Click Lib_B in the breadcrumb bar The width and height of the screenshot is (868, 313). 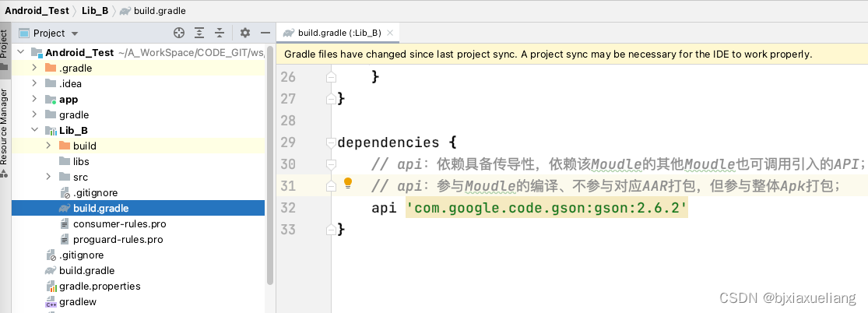[95, 11]
